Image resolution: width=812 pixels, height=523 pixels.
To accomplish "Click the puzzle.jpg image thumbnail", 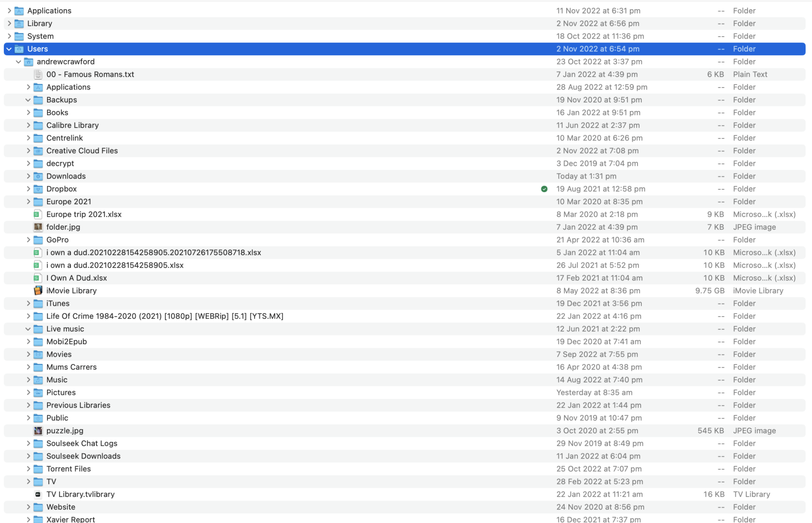I will point(38,430).
